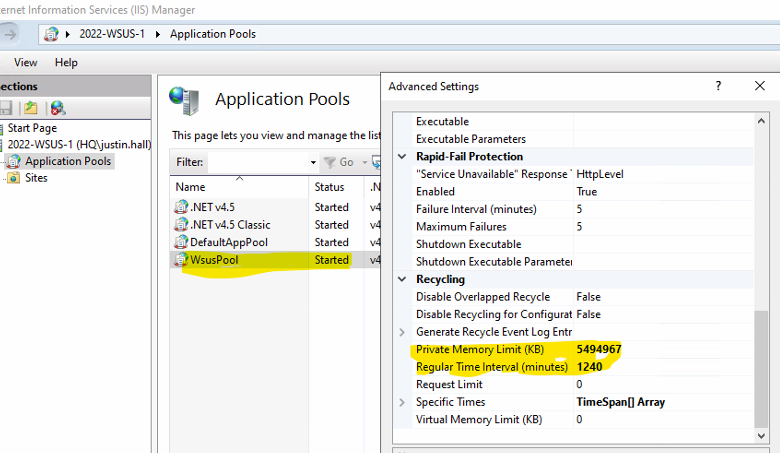
Task: Click Maximum Failures value 5
Action: coord(579,227)
